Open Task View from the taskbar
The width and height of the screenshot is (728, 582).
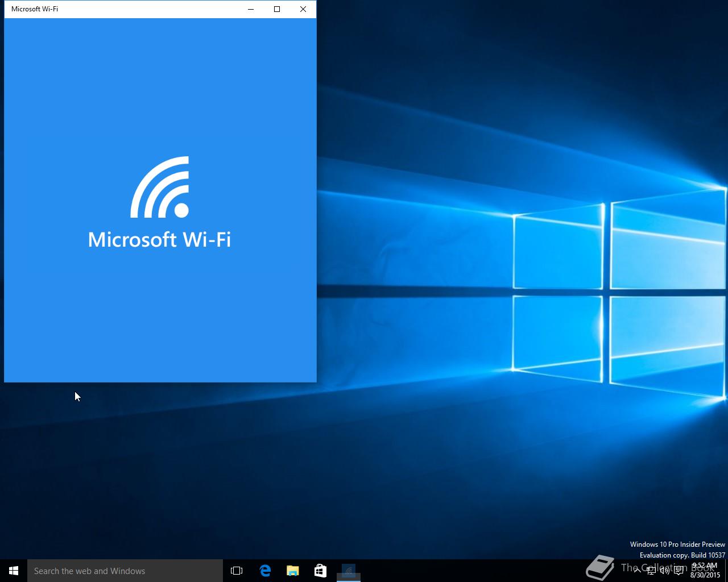[x=237, y=571]
